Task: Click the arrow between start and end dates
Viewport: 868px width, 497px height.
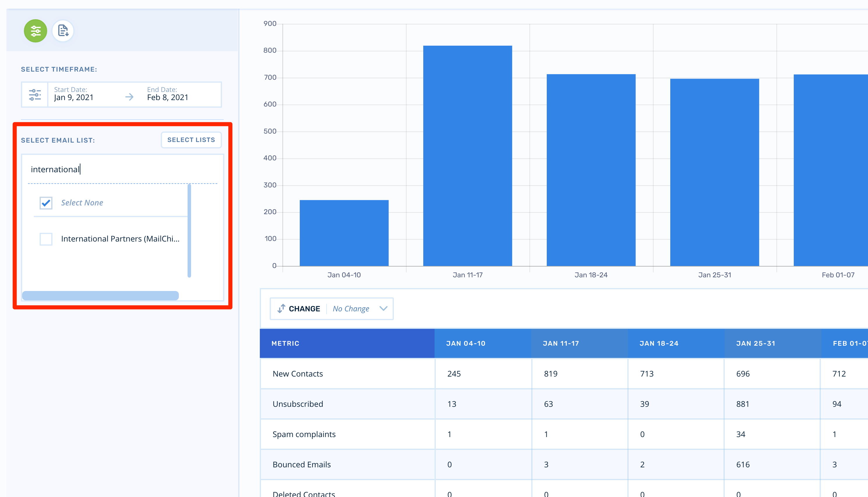Action: pos(129,97)
